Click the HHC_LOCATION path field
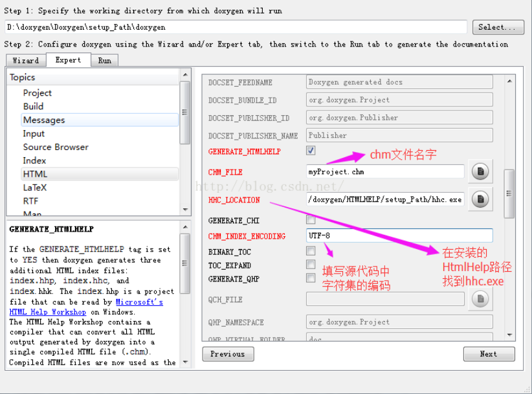 tap(385, 199)
